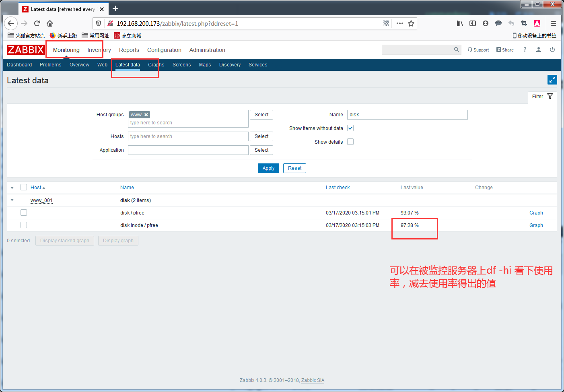The height and width of the screenshot is (392, 564).
Task: Open a new browser tab
Action: pos(115,8)
